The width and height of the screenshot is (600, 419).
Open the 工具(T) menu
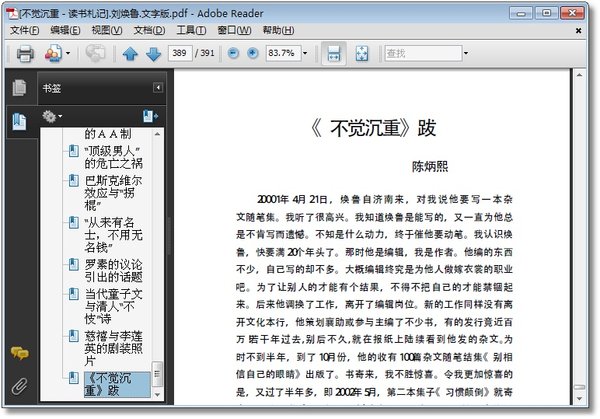coord(191,30)
